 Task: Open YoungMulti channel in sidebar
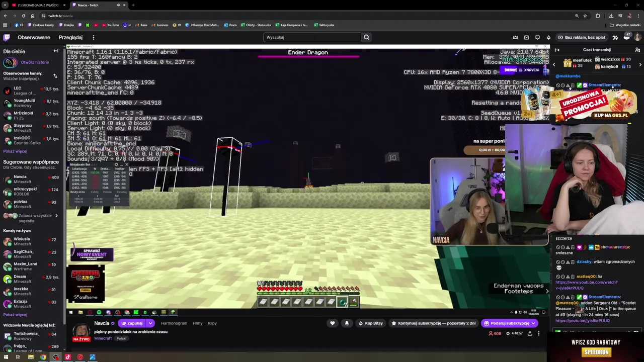tap(33, 103)
